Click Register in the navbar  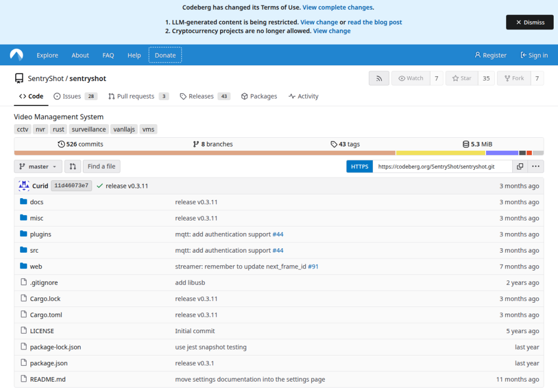pyautogui.click(x=490, y=55)
